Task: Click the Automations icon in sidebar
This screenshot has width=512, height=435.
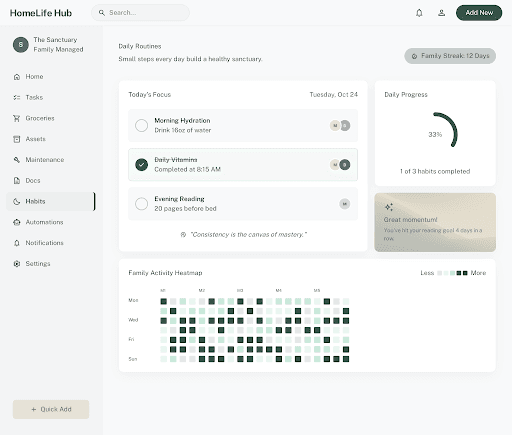Action: click(x=17, y=222)
